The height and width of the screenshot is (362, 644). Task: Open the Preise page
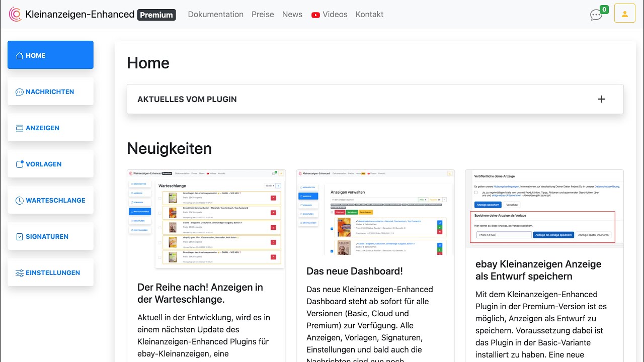click(x=263, y=15)
